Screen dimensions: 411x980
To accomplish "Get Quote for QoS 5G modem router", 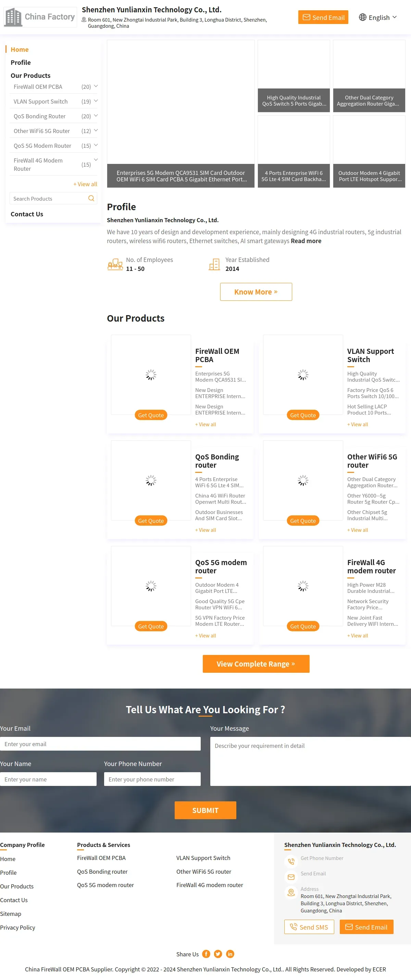I will click(x=151, y=626).
